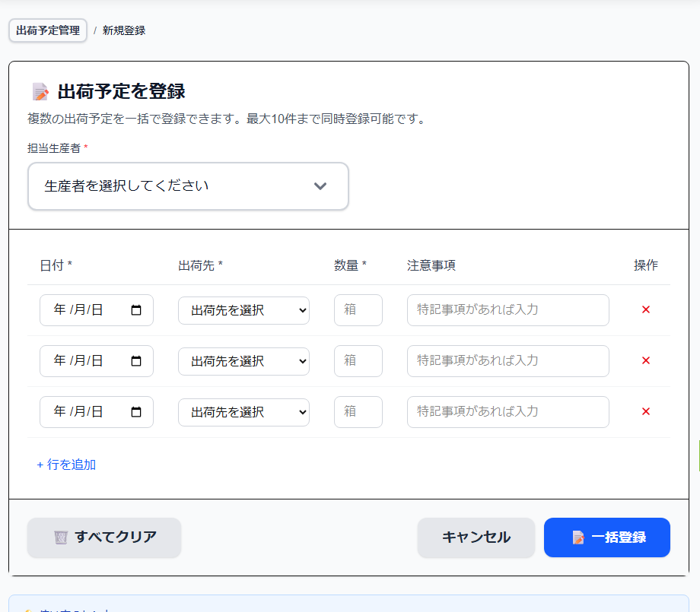Delete the first shipment row with red X
This screenshot has height=612, width=700.
pos(646,309)
